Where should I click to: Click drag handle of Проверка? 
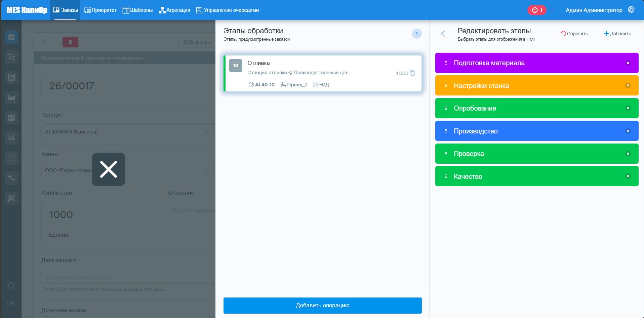point(446,154)
